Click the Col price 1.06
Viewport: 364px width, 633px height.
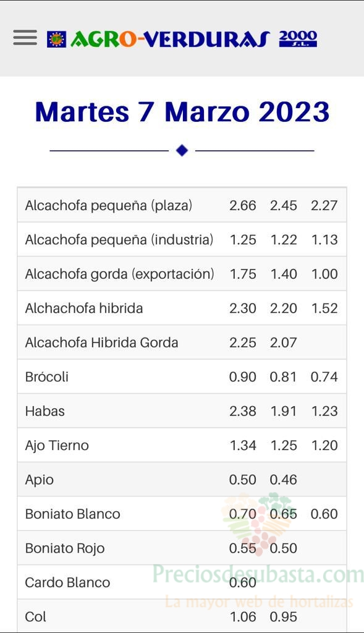tap(242, 618)
